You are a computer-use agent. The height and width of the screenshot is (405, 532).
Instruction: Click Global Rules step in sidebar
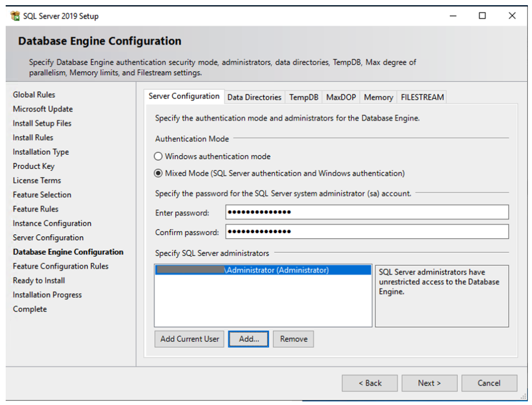(34, 95)
